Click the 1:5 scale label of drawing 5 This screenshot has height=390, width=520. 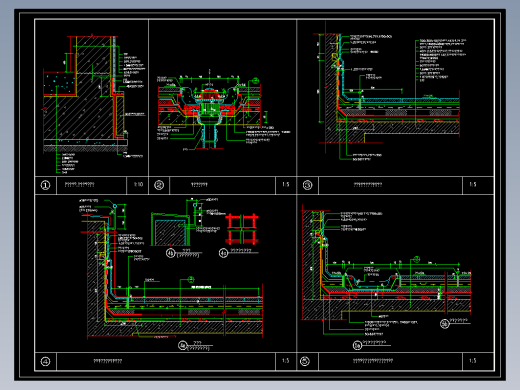pos(473,361)
